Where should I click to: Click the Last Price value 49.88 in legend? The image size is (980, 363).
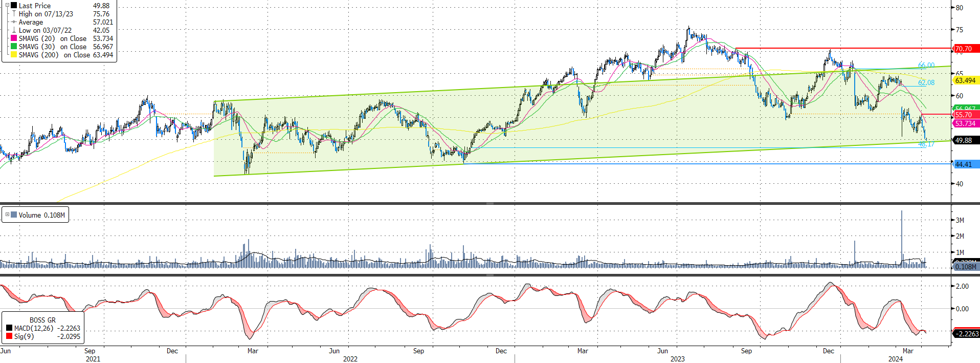[101, 6]
